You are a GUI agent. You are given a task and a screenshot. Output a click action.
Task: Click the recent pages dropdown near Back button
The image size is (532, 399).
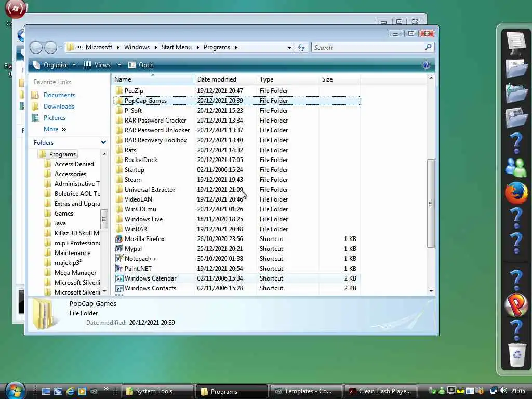[x=61, y=48]
